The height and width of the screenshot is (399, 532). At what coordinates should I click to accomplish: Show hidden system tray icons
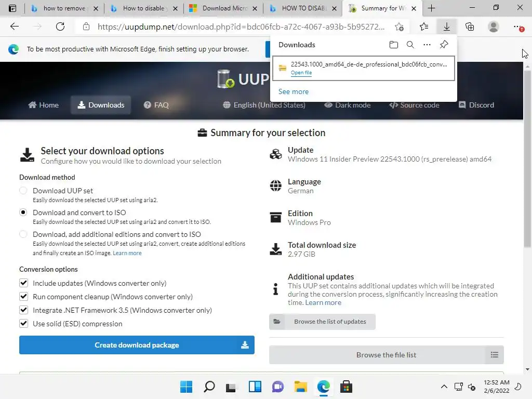click(x=444, y=387)
